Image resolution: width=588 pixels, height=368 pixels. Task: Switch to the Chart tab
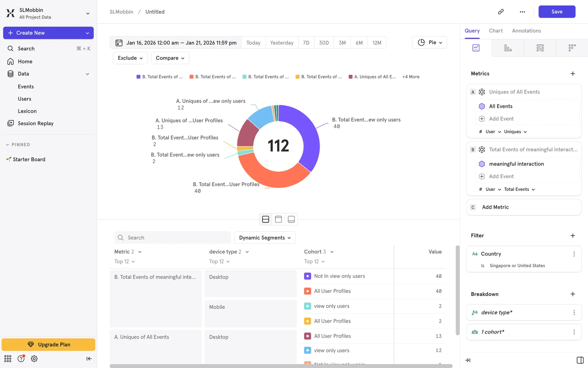(496, 31)
